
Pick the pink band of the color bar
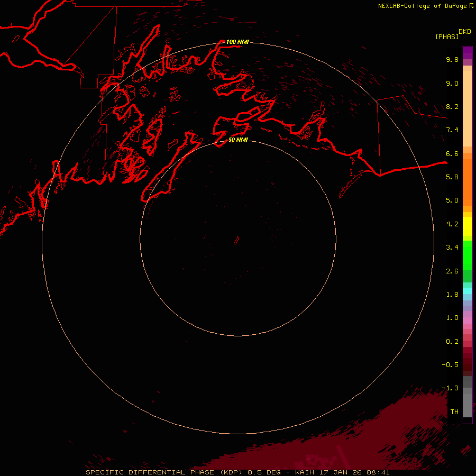(467, 321)
